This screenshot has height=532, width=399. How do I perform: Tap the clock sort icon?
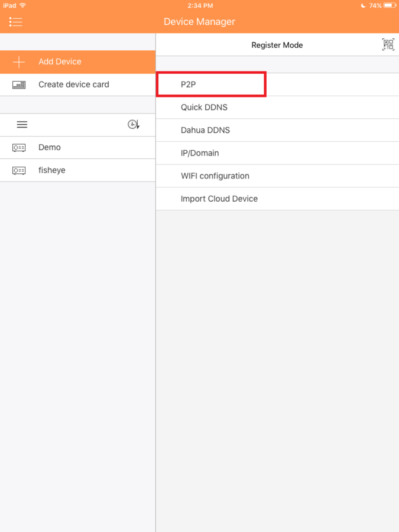[x=134, y=125]
